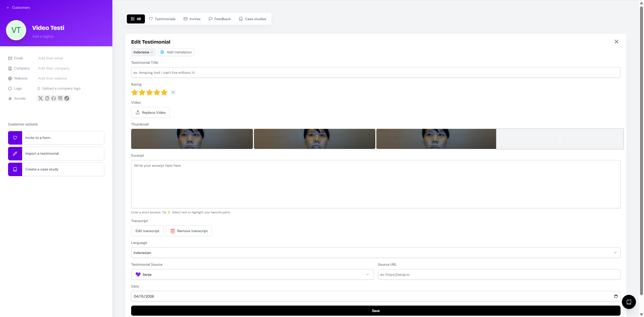
Task: Open the Language dropdown showing Indonesian
Action: pyautogui.click(x=375, y=253)
